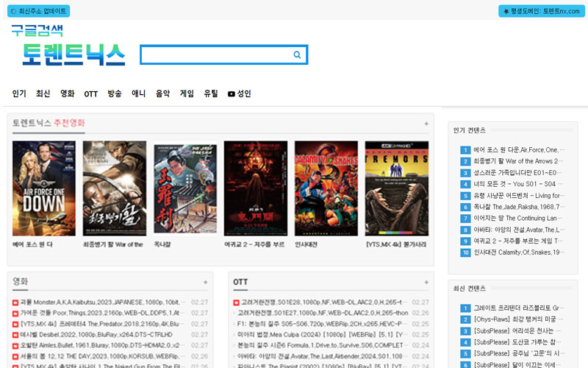The width and height of the screenshot is (588, 368).
Task: Click the 최신주소 업데이트 button
Action: coord(39,11)
